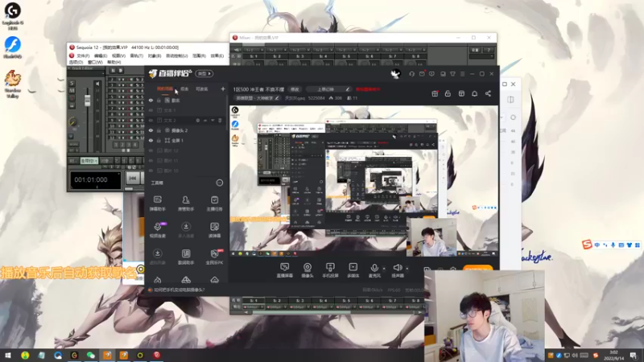The height and width of the screenshot is (362, 644).
Task: Open the notification bell icon
Action: click(x=474, y=93)
